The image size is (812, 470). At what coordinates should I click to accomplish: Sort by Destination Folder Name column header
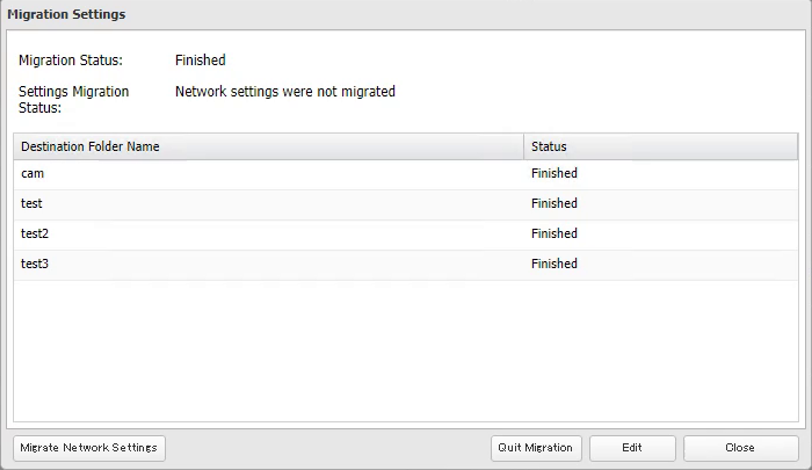[x=90, y=147]
